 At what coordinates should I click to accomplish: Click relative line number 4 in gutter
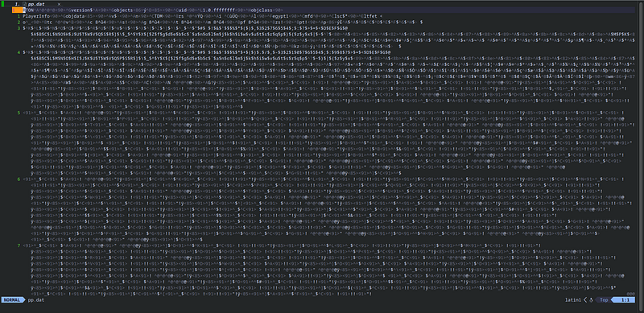point(19,52)
